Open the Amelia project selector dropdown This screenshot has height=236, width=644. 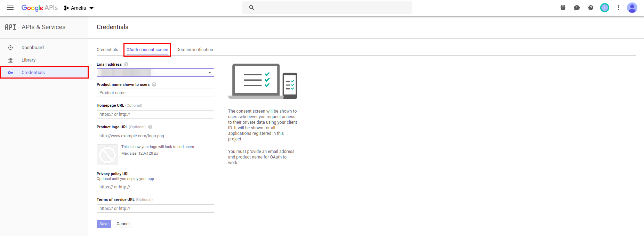[79, 8]
